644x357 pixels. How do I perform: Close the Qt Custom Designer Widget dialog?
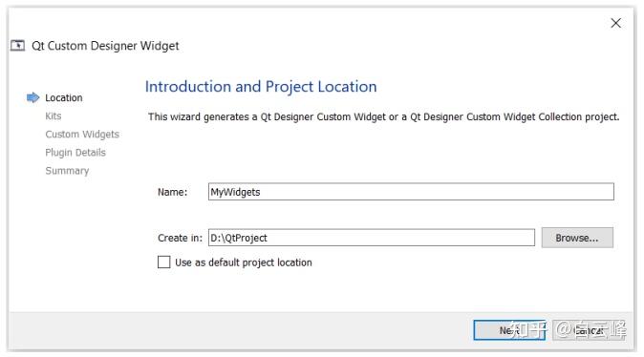(615, 23)
